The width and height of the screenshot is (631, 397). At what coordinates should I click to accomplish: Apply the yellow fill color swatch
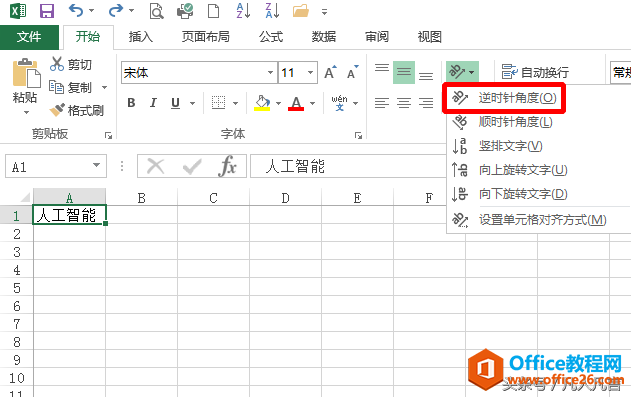[262, 103]
